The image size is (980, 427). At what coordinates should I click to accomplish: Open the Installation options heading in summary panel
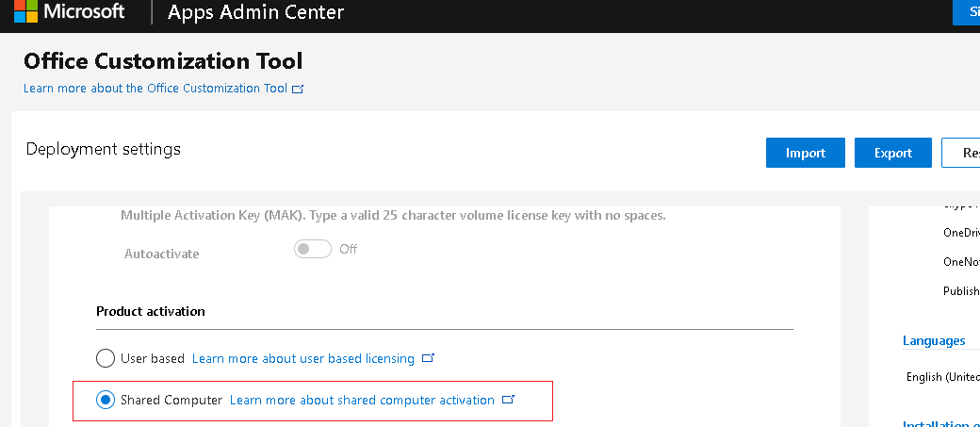(941, 424)
